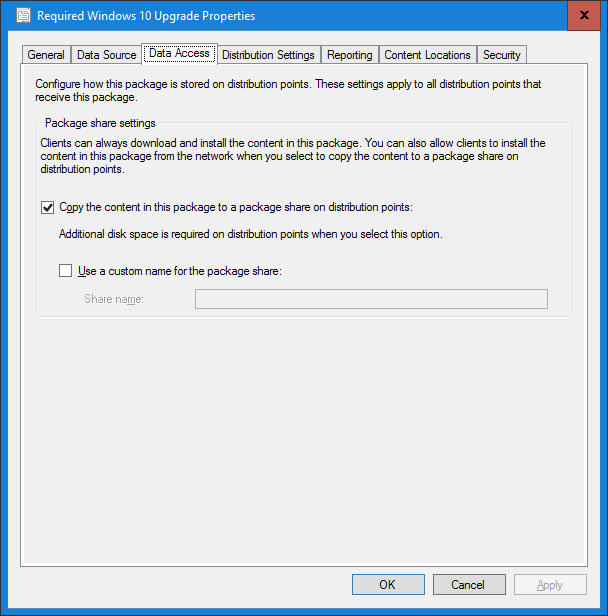Go to the Distribution Settings tab
The width and height of the screenshot is (608, 616).
coord(268,55)
